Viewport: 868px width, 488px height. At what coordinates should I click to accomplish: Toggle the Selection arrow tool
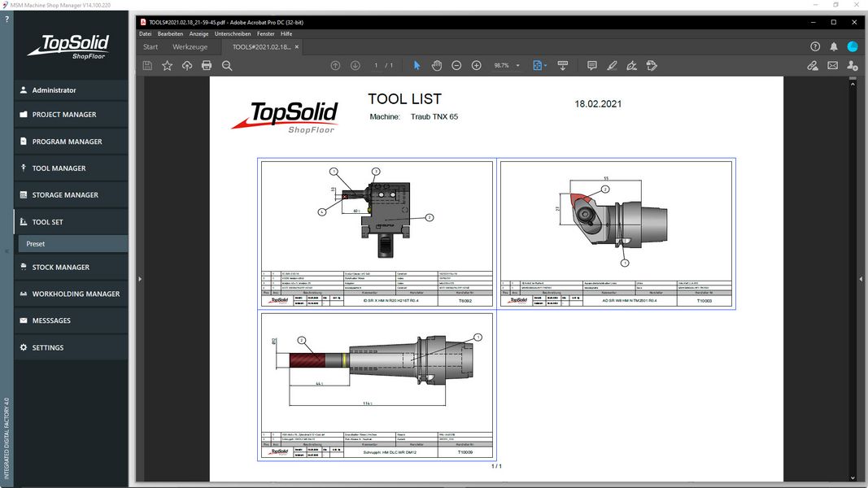(417, 65)
